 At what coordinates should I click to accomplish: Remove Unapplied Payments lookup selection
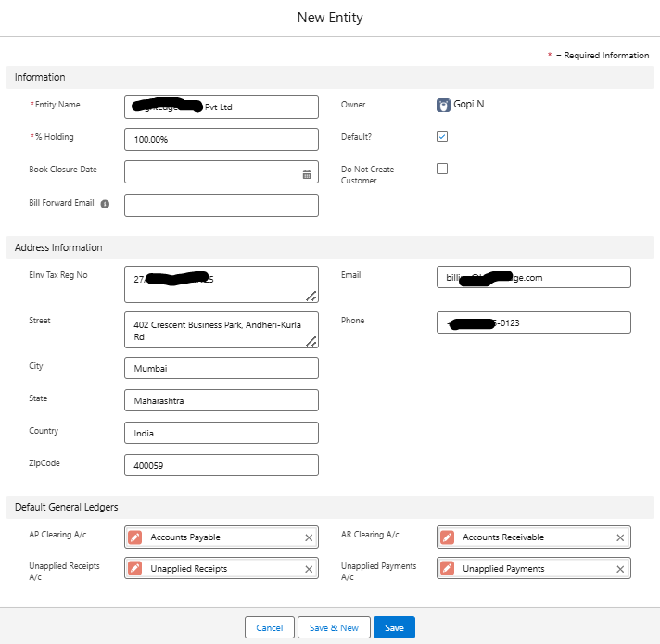coord(620,568)
